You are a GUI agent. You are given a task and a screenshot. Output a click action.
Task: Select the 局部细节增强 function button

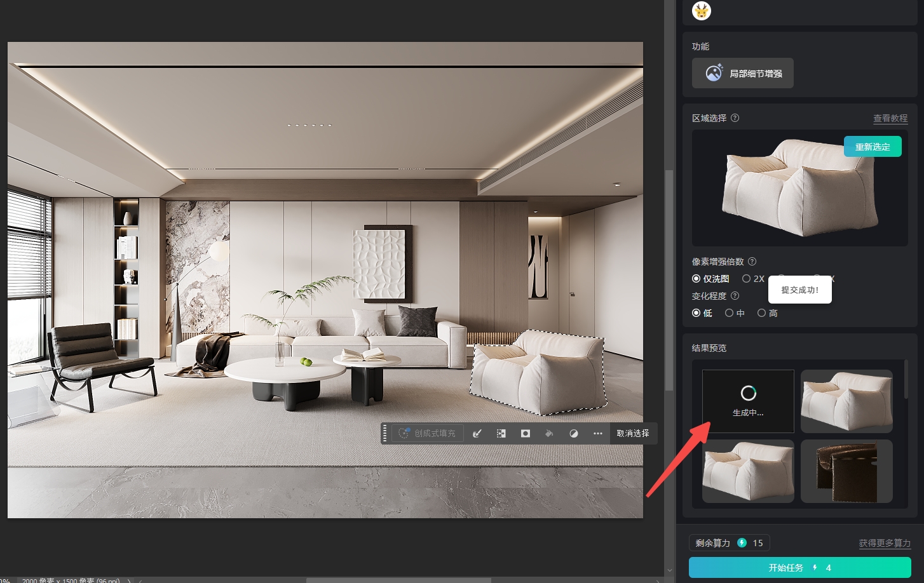click(x=743, y=73)
